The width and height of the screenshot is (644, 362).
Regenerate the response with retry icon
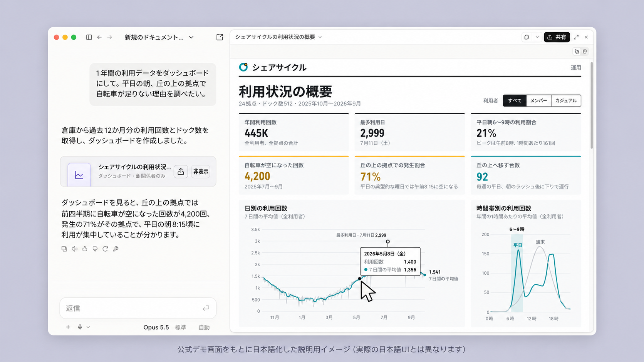105,249
